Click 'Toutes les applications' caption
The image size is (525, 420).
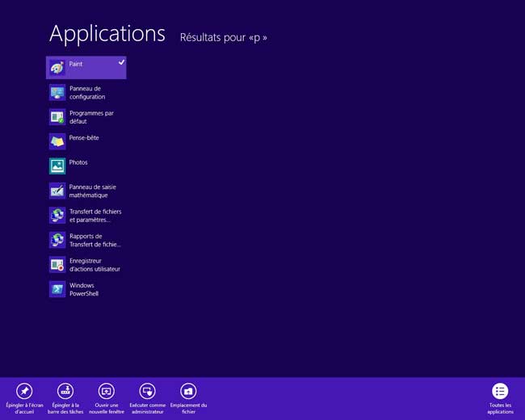tap(500, 408)
